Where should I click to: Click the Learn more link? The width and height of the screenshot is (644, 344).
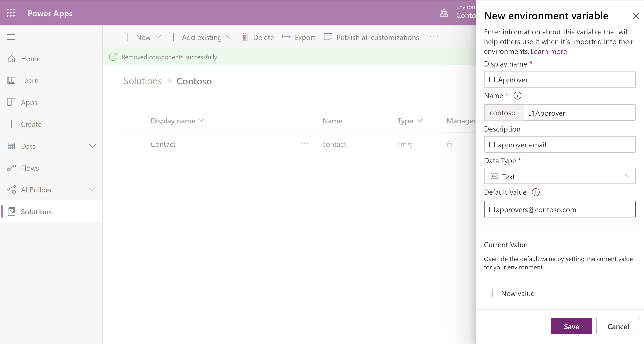pos(549,51)
